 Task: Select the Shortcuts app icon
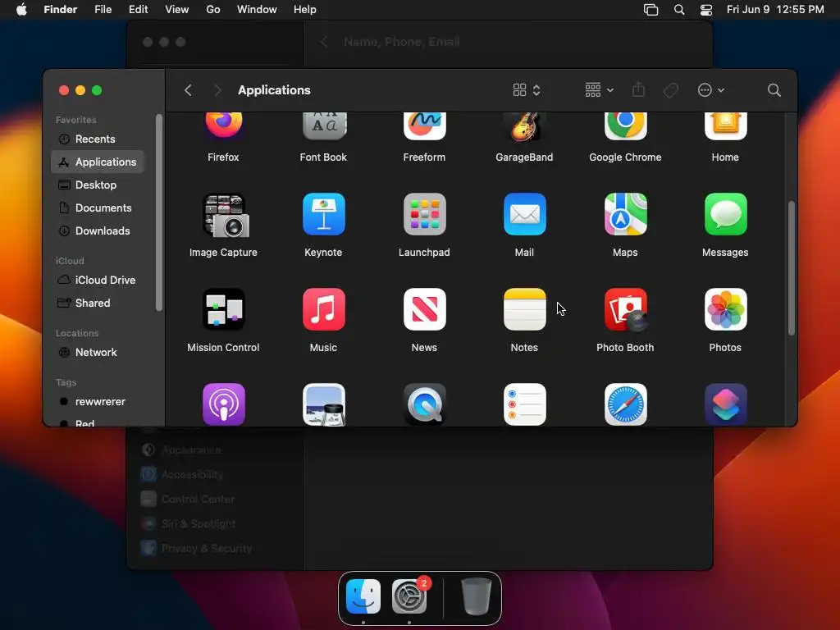tap(725, 404)
